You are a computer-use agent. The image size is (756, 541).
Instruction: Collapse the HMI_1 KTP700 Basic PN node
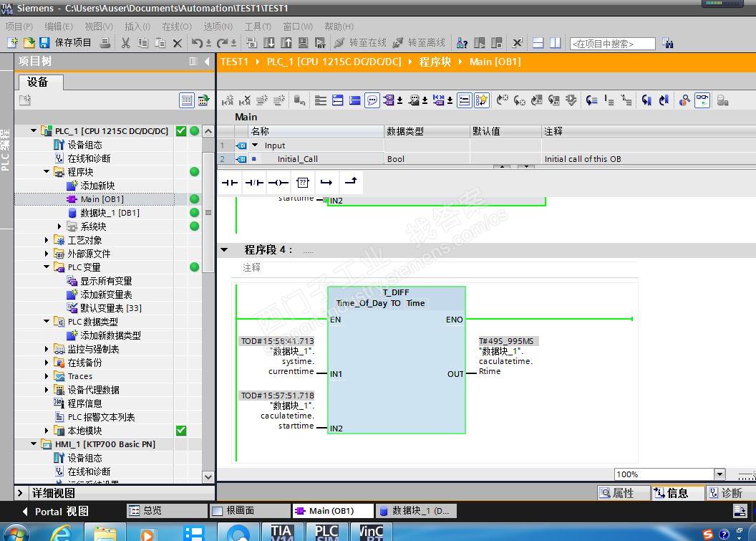[34, 444]
